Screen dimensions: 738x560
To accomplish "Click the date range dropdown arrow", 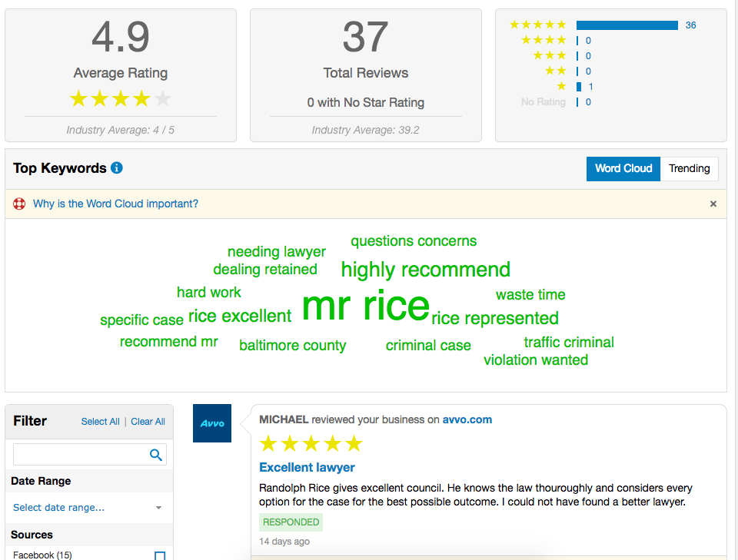I will tap(158, 508).
